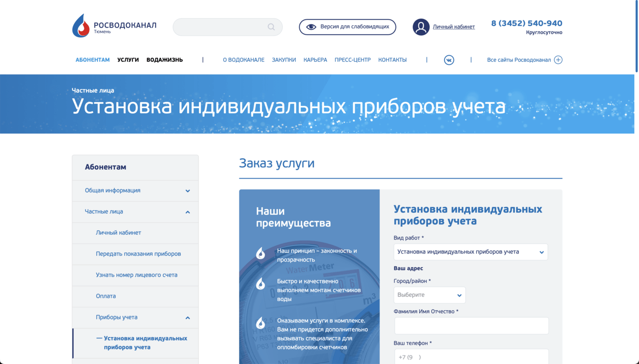This screenshot has width=639, height=364.
Task: Open Приборы учета in sidebar
Action: tap(116, 317)
